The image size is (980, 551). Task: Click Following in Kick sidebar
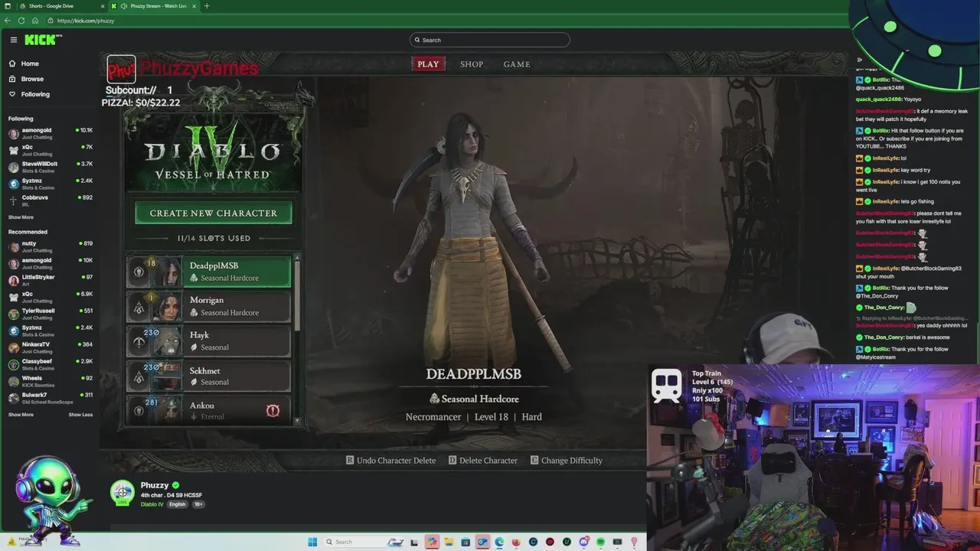pos(35,94)
